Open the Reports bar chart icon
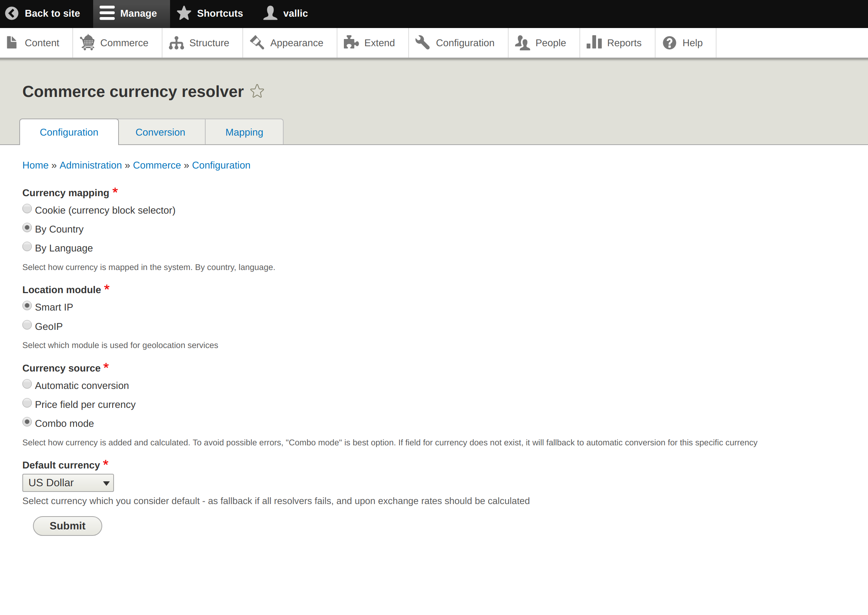 click(x=594, y=42)
